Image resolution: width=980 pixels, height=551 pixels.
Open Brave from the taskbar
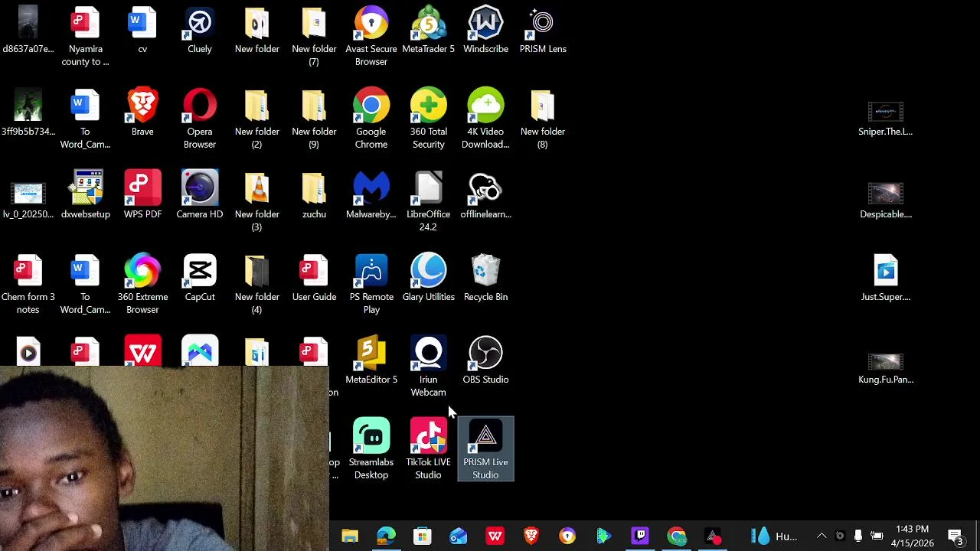[x=531, y=536]
